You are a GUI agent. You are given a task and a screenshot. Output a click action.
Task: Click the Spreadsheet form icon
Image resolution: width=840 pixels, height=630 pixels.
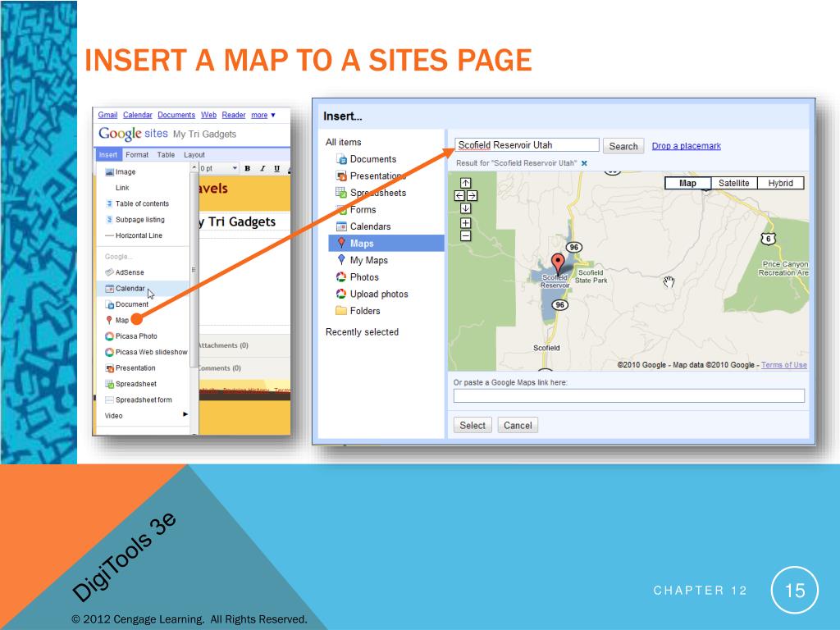pos(109,399)
